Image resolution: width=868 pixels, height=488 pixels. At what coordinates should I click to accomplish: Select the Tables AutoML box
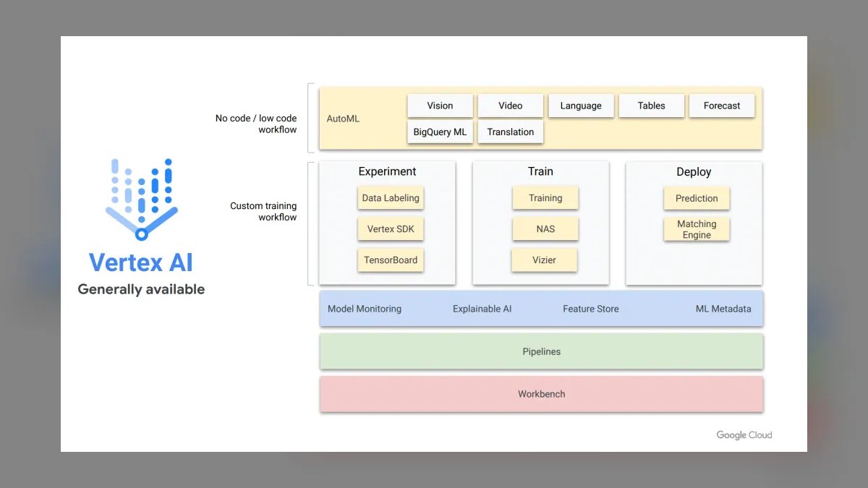click(x=651, y=106)
